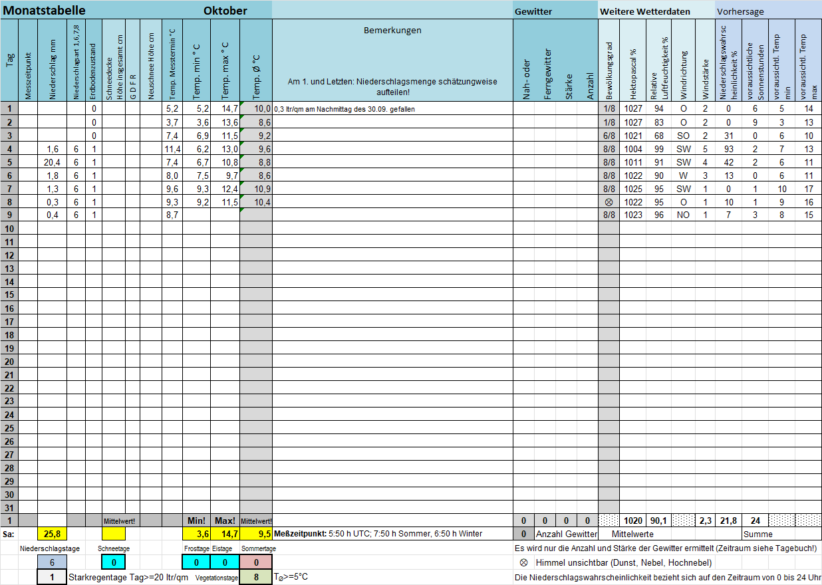This screenshot has height=585, width=822.
Task: Click the Monatstabelle title cell
Action: tap(44, 9)
